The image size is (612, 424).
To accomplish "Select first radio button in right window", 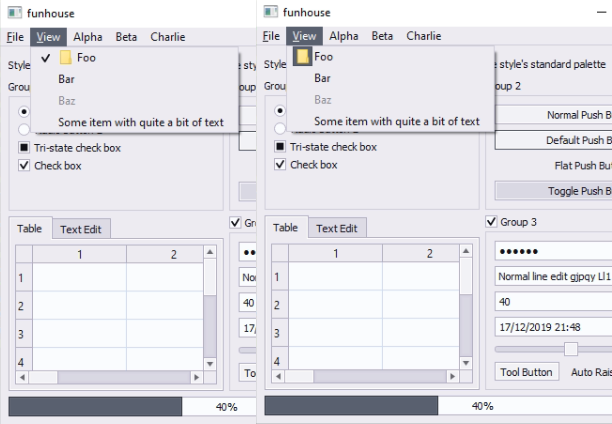I will point(280,110).
